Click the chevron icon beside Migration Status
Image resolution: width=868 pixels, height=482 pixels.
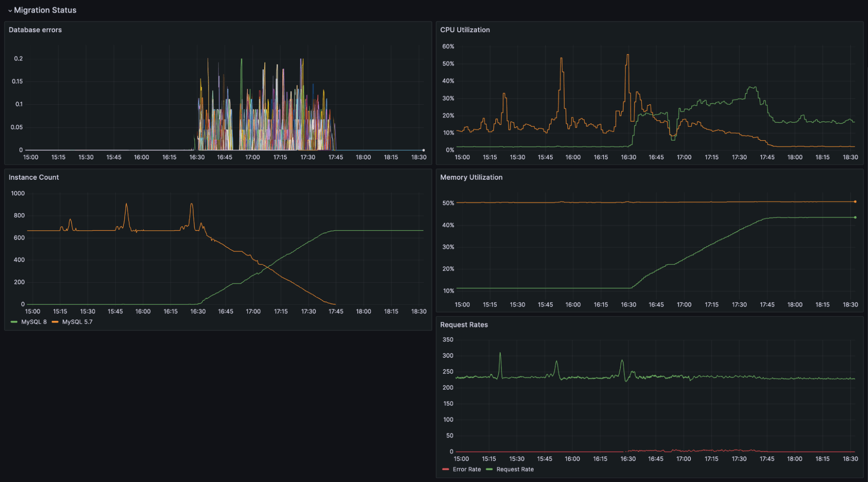(10, 10)
